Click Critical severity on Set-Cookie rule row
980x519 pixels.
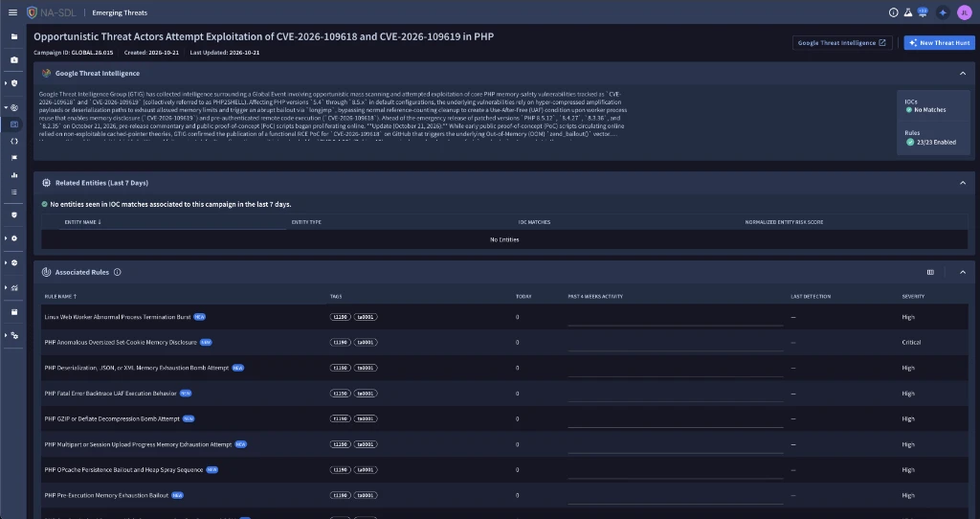[911, 343]
